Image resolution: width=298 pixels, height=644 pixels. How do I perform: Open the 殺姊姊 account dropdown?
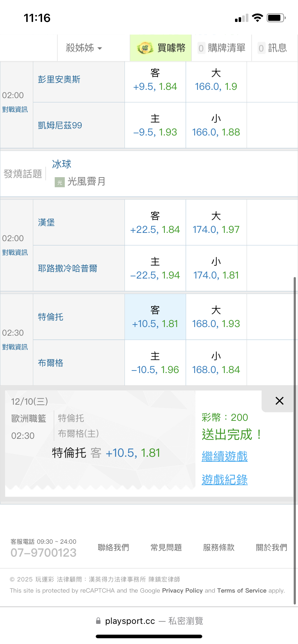[x=83, y=48]
